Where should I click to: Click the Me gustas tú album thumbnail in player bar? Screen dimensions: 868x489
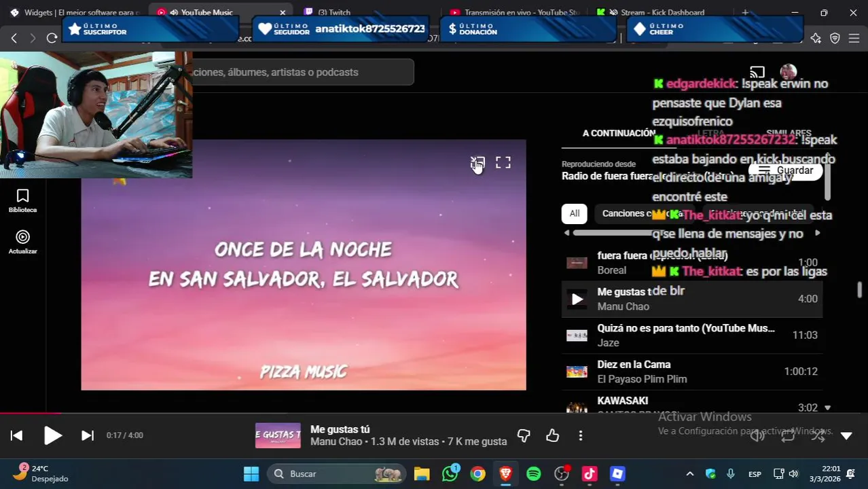(278, 435)
